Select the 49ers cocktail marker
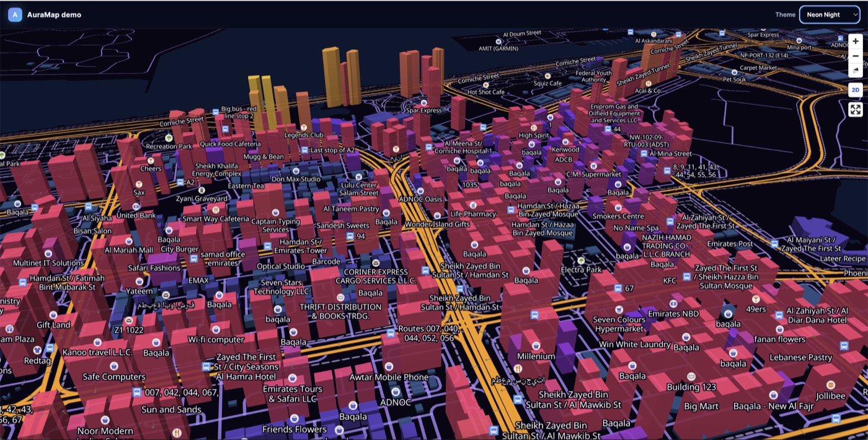The image size is (868, 440). point(756,299)
